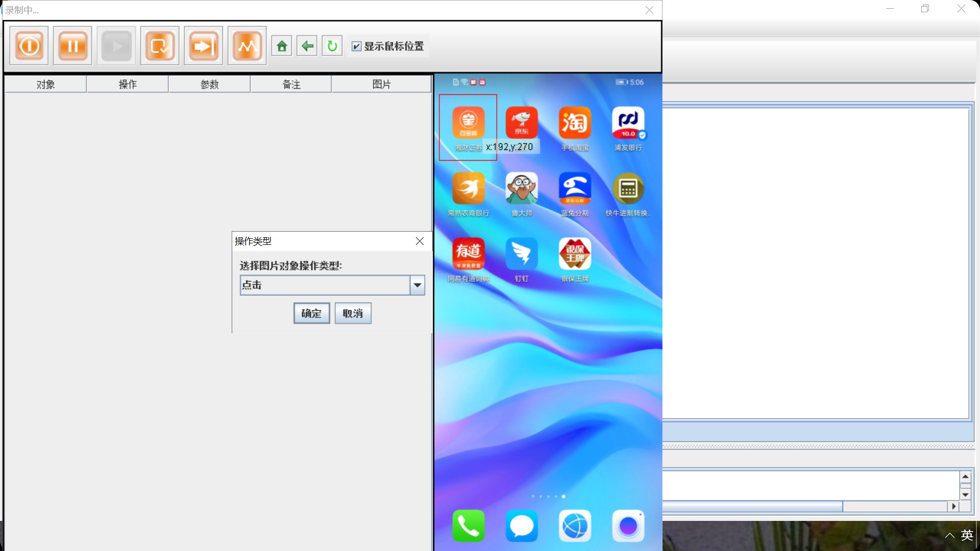
Task: Select the waveform monitor toolbar icon
Action: [x=247, y=45]
